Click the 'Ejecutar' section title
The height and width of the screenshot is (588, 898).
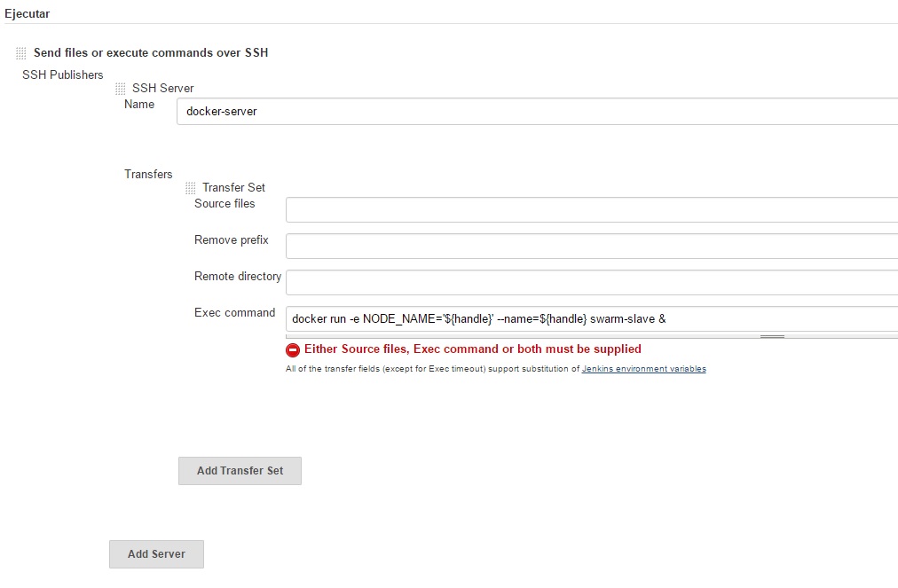[x=27, y=13]
